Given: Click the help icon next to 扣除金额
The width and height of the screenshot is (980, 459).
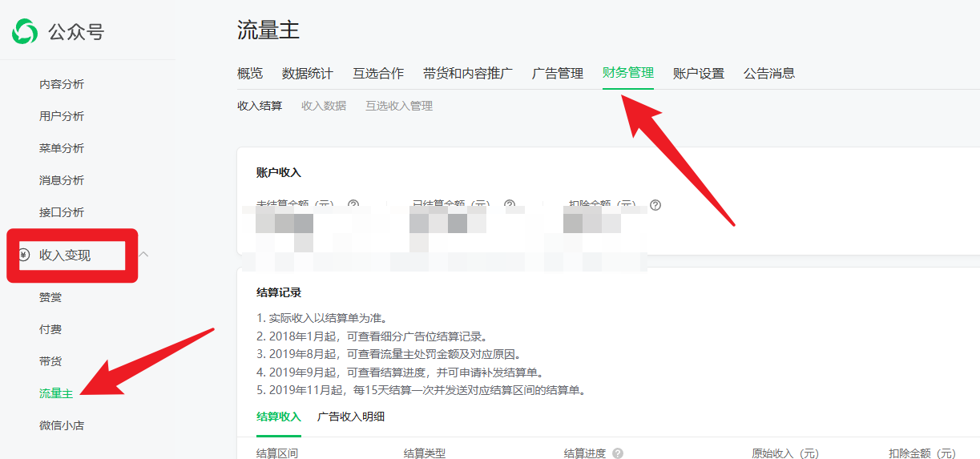Looking at the screenshot, I should [x=655, y=205].
